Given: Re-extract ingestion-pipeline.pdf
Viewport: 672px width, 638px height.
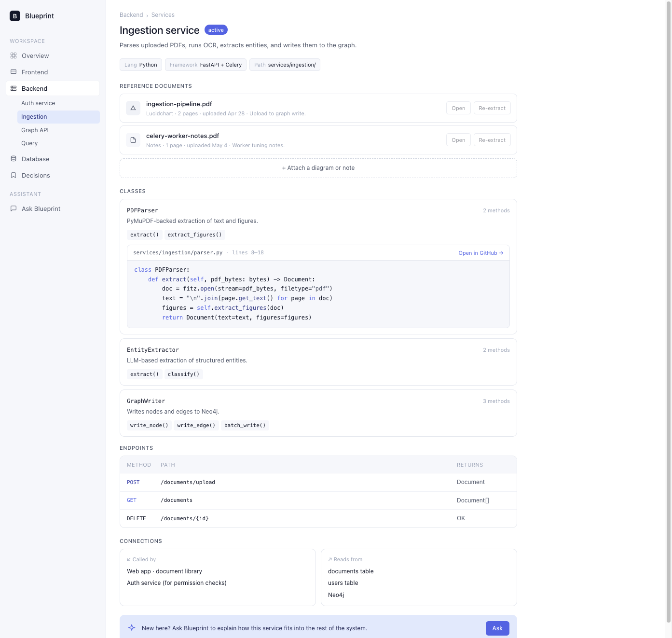Looking at the screenshot, I should (492, 108).
